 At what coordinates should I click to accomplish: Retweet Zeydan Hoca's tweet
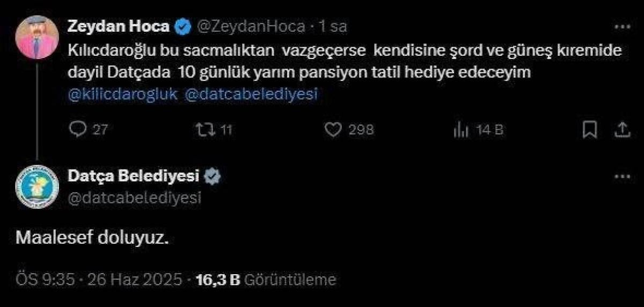pyautogui.click(x=203, y=129)
